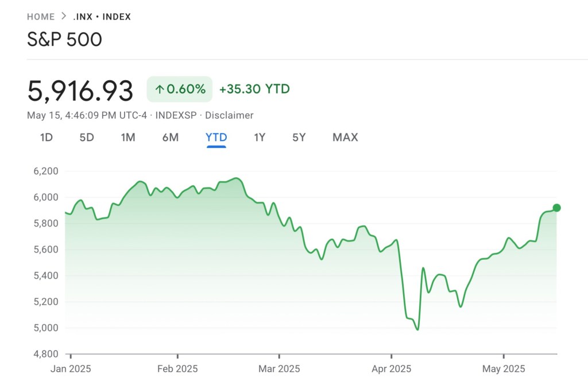Click the .INX • INDEX breadcrumb
588x386 pixels.
(102, 17)
